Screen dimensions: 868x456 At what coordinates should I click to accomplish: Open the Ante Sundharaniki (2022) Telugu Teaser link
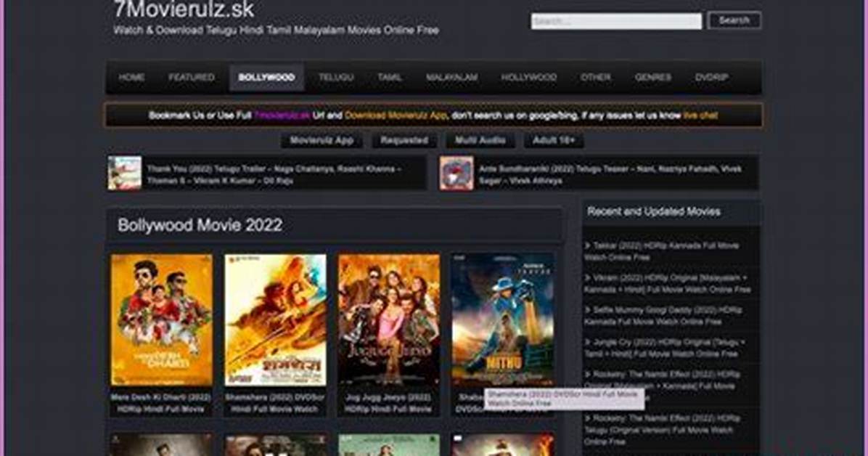point(610,174)
